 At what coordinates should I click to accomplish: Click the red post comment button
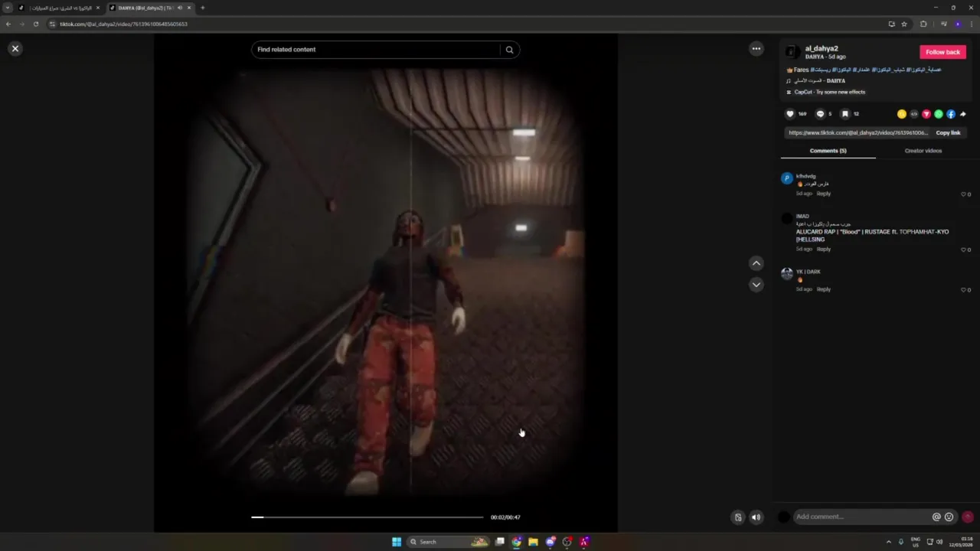click(968, 517)
